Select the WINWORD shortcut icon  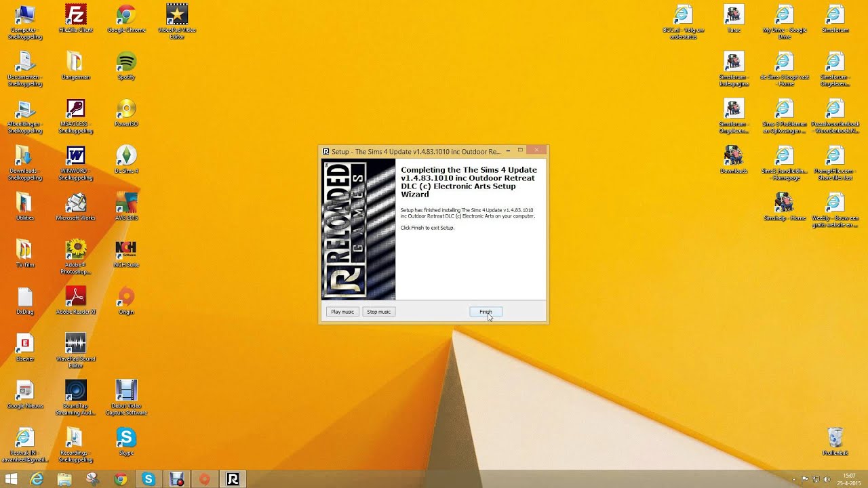tap(75, 163)
